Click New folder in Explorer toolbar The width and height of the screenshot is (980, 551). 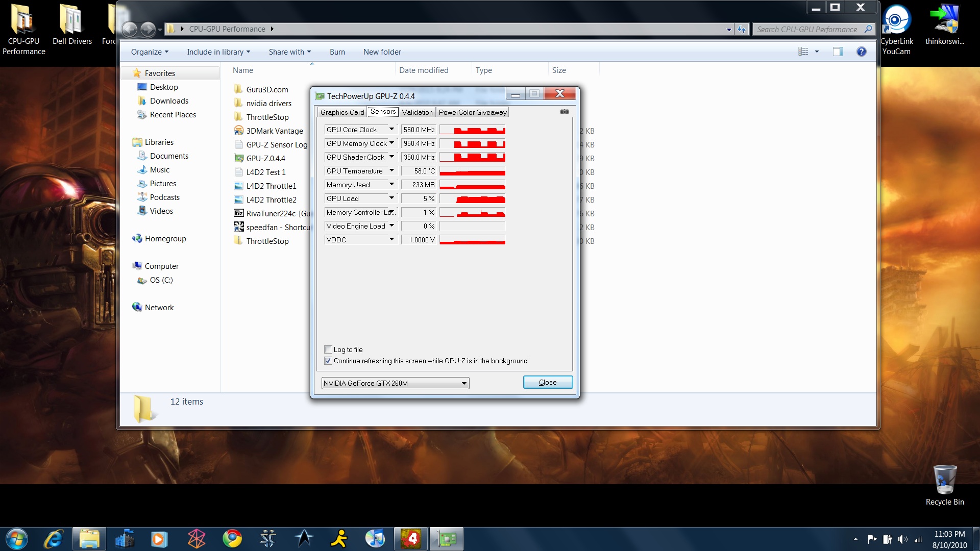click(x=382, y=52)
